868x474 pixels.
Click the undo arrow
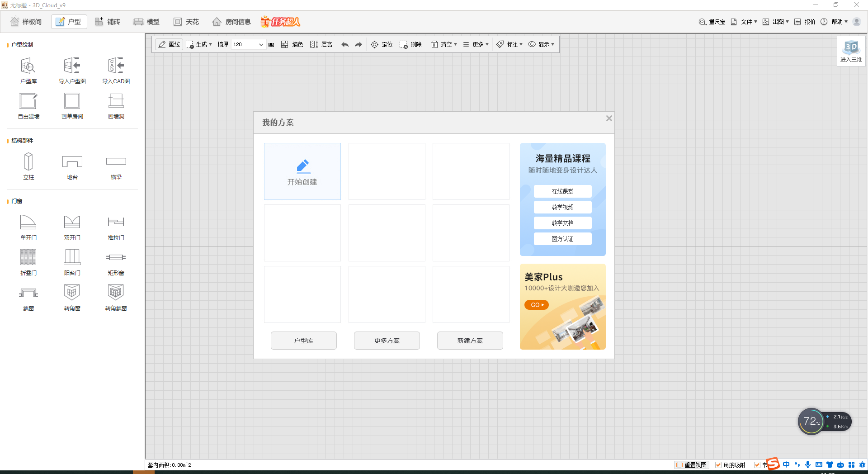[x=345, y=44]
